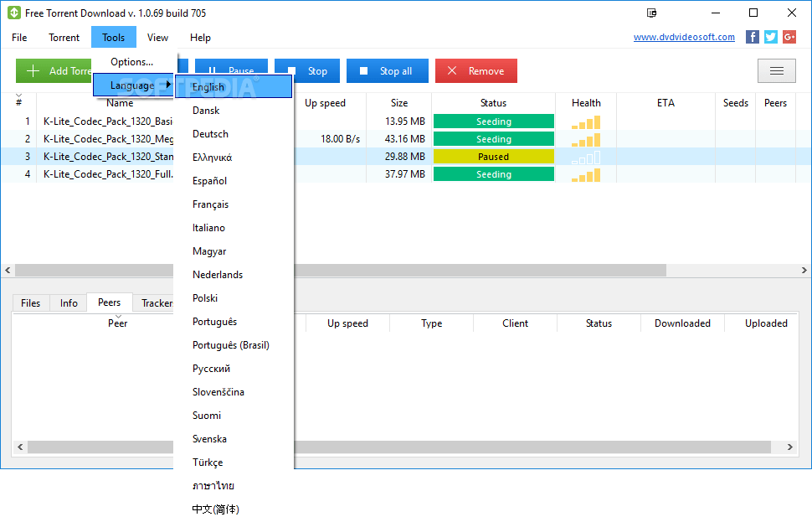
Task: Choose Options... from Tools menu
Action: [132, 62]
